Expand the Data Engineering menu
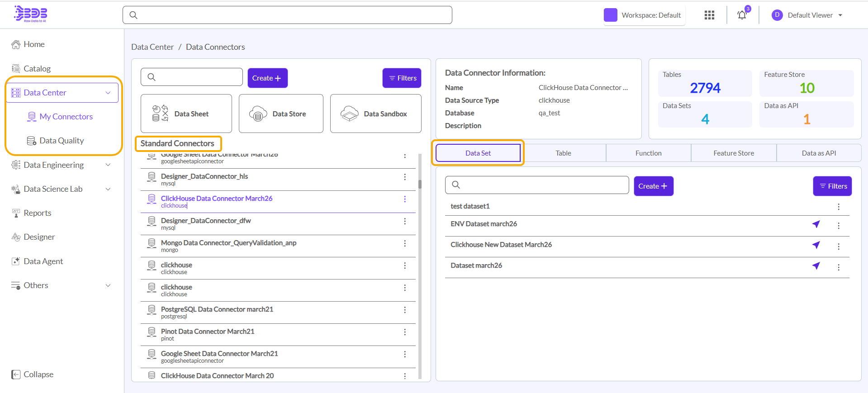The height and width of the screenshot is (393, 868). pyautogui.click(x=108, y=165)
